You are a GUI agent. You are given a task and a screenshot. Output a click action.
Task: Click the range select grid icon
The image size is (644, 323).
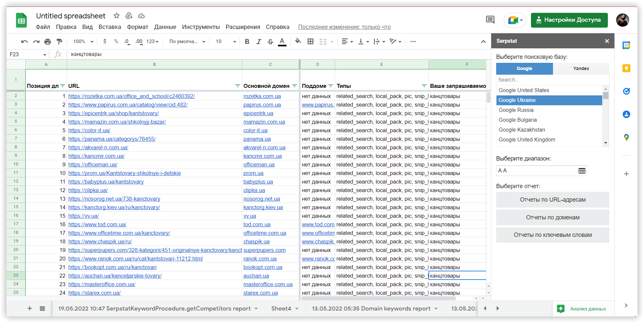(x=582, y=171)
